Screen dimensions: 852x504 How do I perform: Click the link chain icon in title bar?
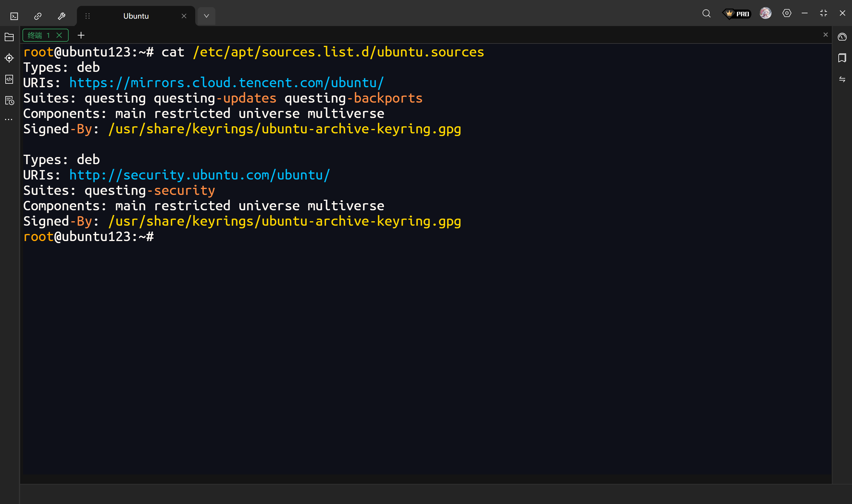pos(38,16)
